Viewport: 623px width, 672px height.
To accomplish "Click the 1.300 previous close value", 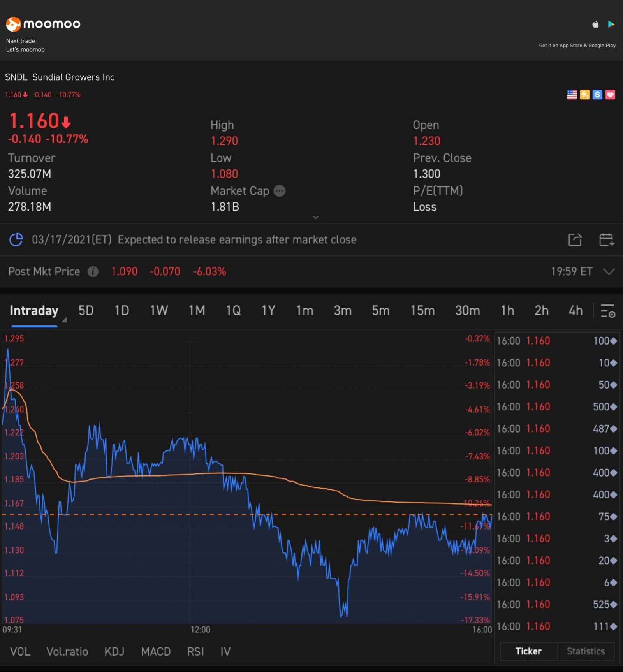I will pos(426,174).
